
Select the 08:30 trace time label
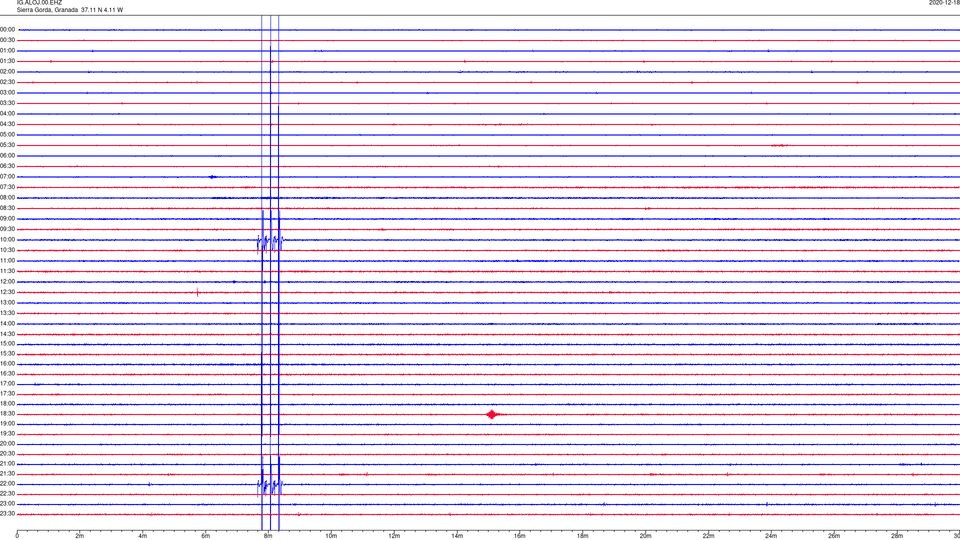pyautogui.click(x=7, y=208)
